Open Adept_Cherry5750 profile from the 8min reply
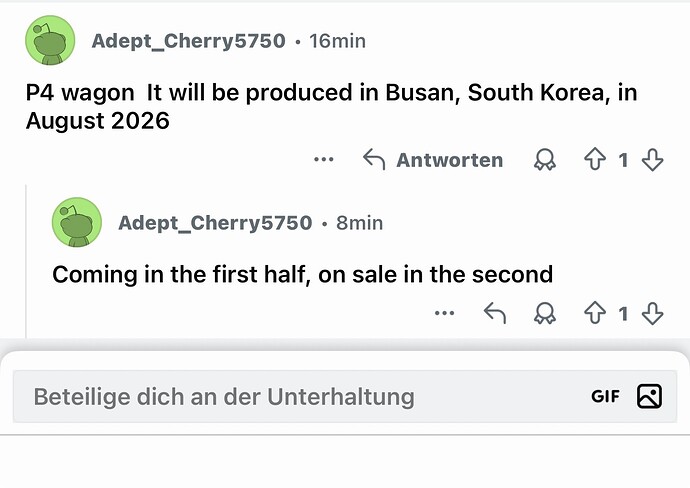 (214, 223)
